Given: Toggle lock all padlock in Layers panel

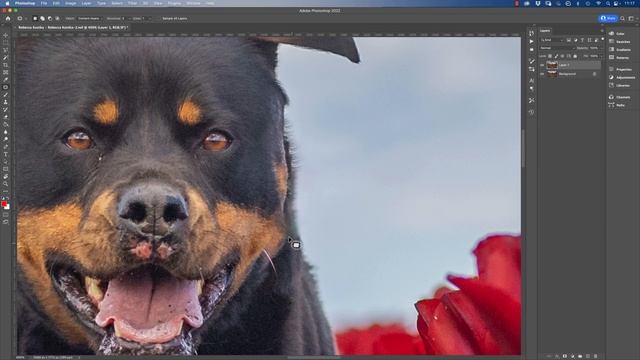Looking at the screenshot, I should pos(575,56).
